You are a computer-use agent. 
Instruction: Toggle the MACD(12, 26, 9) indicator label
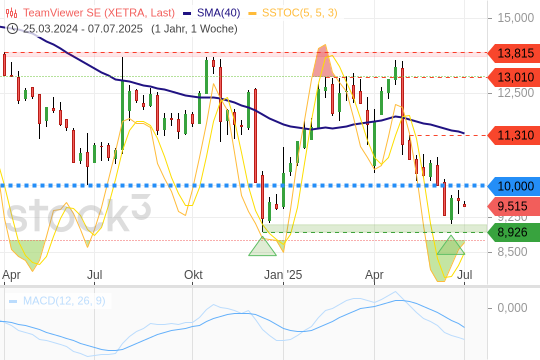pos(64,301)
